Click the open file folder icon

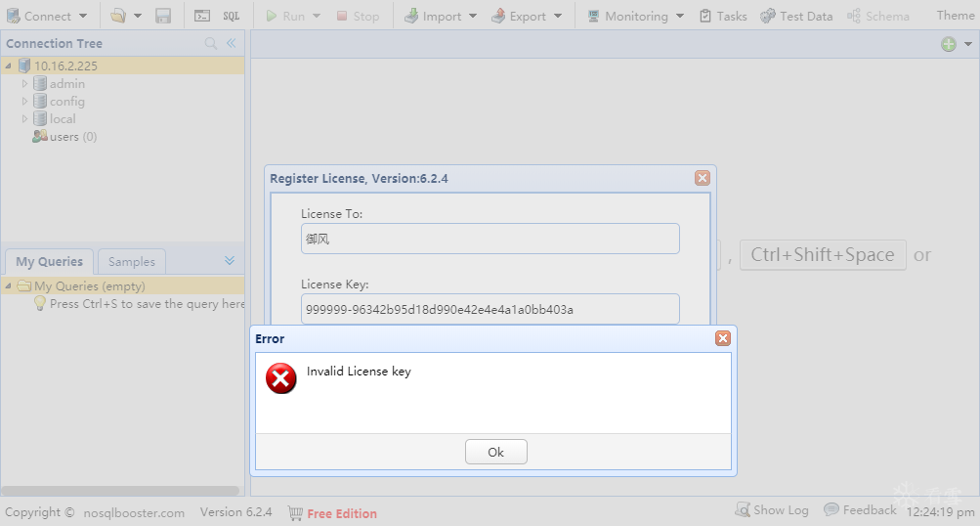[117, 16]
